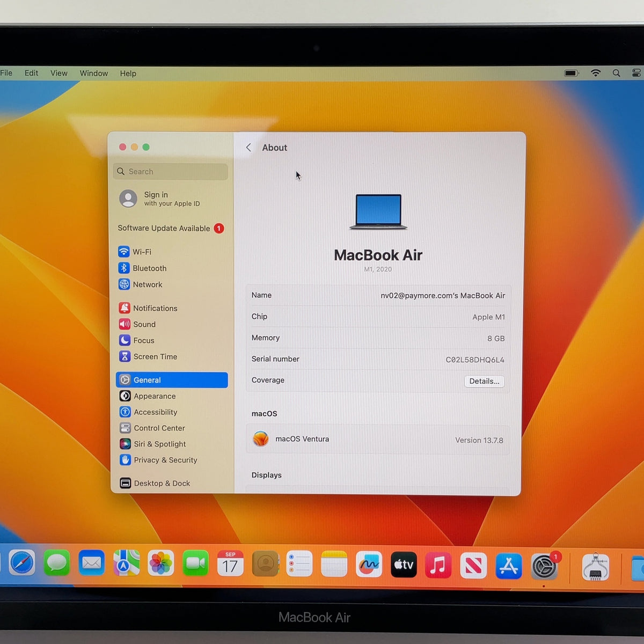Click the serial number C02L58DHQ6L4
Screen dimensions: 644x644
coord(475,360)
